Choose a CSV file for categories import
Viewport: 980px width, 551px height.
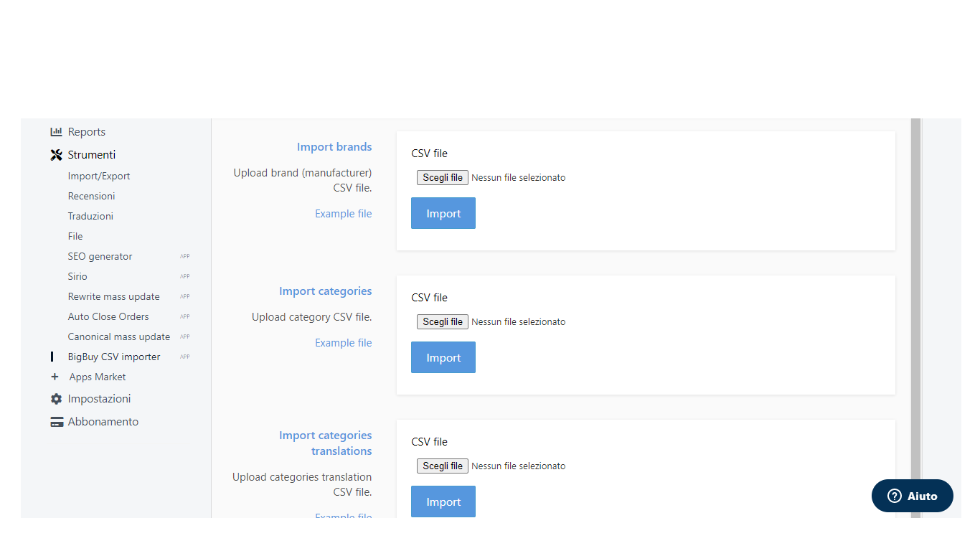tap(442, 321)
